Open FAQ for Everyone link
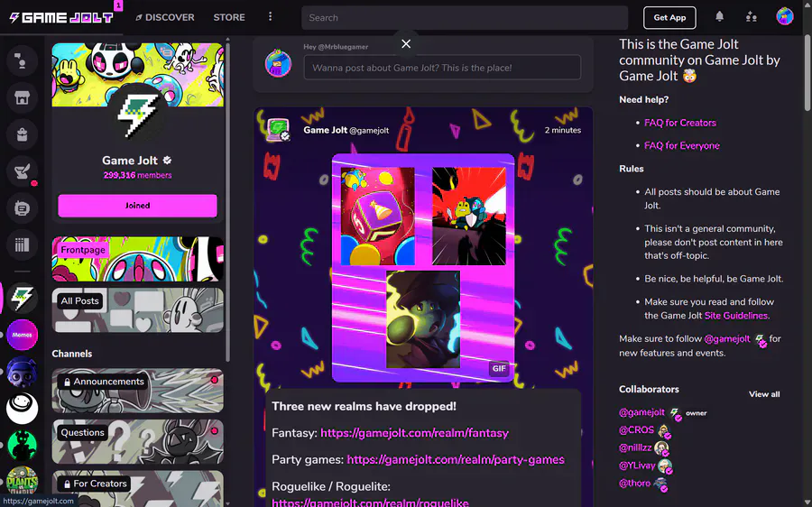 pos(681,145)
